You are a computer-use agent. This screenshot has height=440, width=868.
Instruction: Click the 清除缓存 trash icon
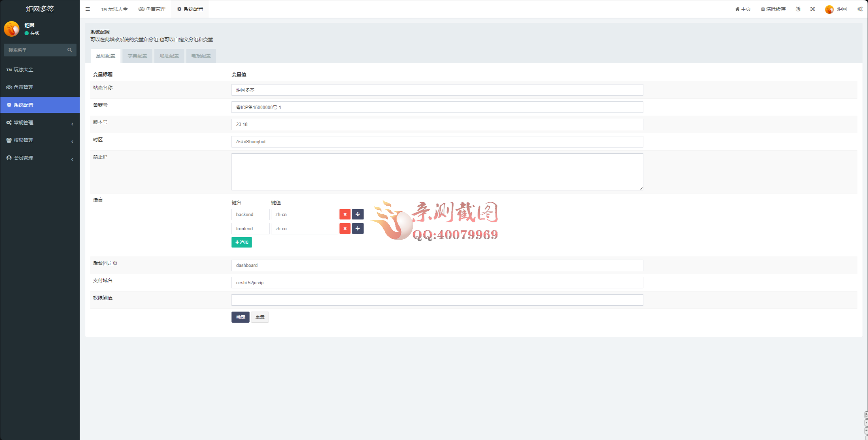point(762,9)
